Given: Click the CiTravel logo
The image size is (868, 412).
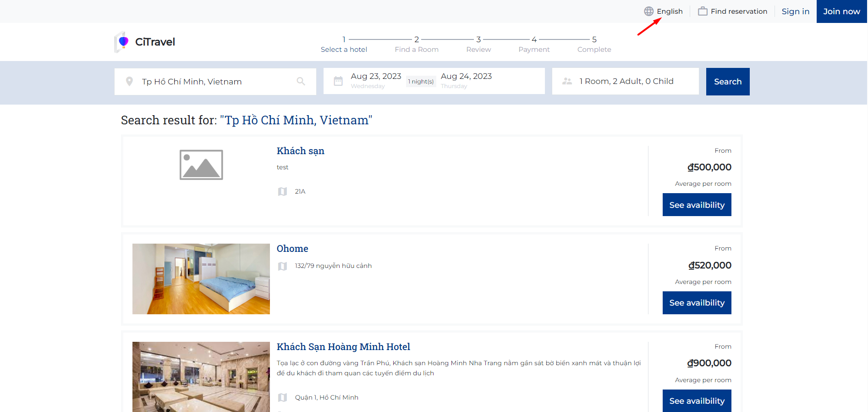Looking at the screenshot, I should (x=145, y=42).
